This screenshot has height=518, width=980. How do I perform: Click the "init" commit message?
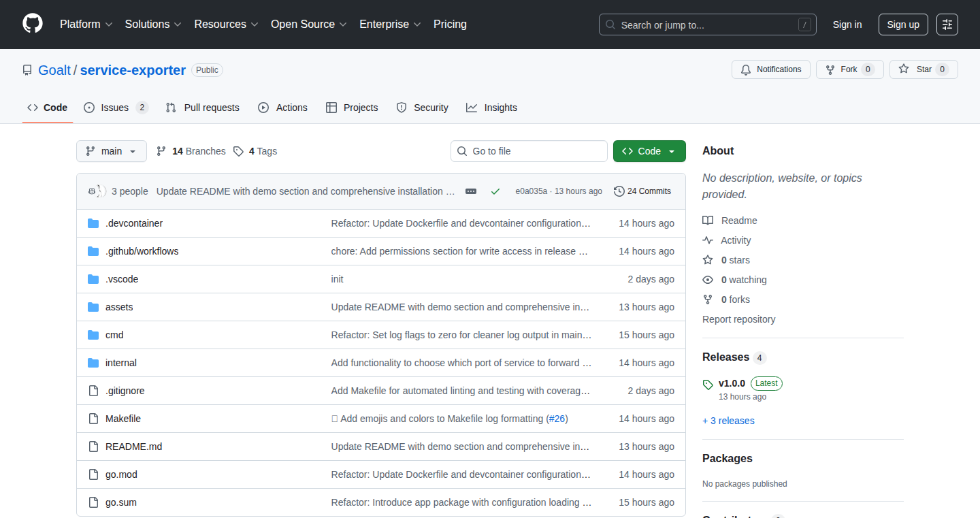click(x=338, y=279)
